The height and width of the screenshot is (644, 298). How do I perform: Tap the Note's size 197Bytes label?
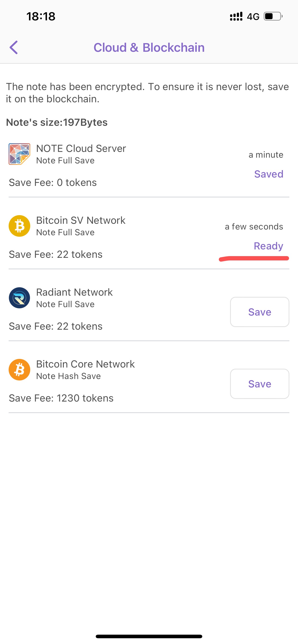57,122
